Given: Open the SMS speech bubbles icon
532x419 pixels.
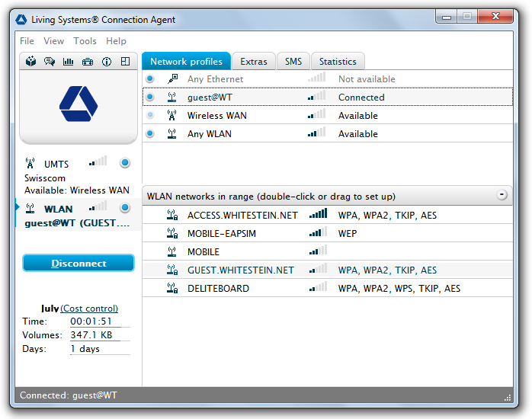Looking at the screenshot, I should (x=50, y=62).
